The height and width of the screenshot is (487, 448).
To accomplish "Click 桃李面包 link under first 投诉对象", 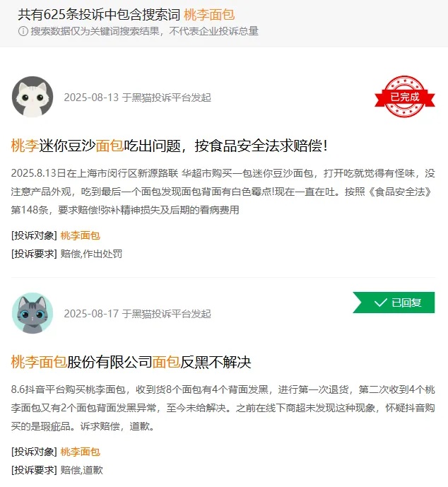I will point(80,236).
